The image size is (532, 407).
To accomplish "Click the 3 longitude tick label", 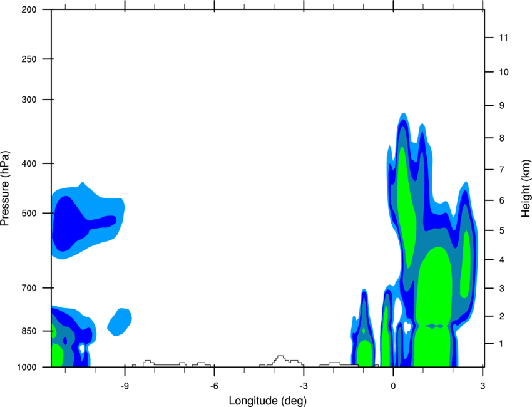I will 483,386.
